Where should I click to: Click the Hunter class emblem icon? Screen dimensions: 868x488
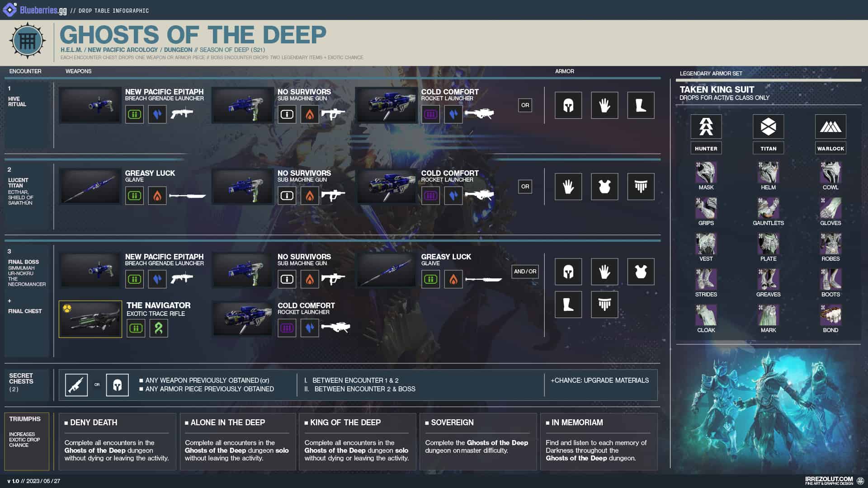(706, 127)
